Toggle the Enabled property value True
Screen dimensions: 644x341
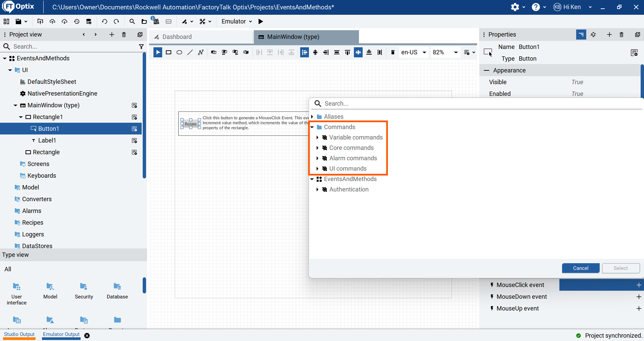click(577, 94)
